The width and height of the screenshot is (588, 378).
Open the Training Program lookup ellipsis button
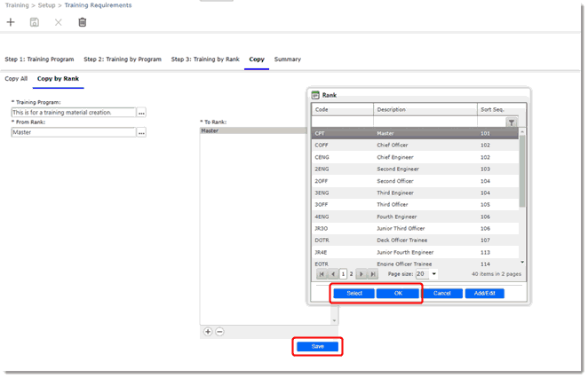point(141,113)
